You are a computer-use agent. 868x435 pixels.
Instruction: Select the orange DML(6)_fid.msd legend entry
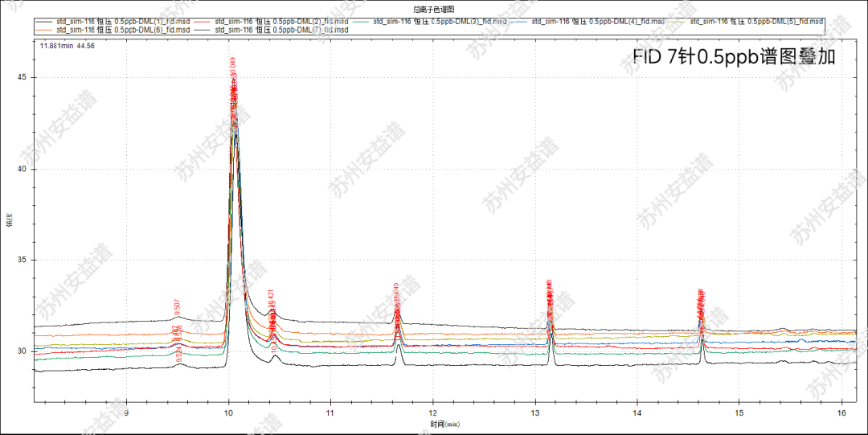(x=112, y=30)
